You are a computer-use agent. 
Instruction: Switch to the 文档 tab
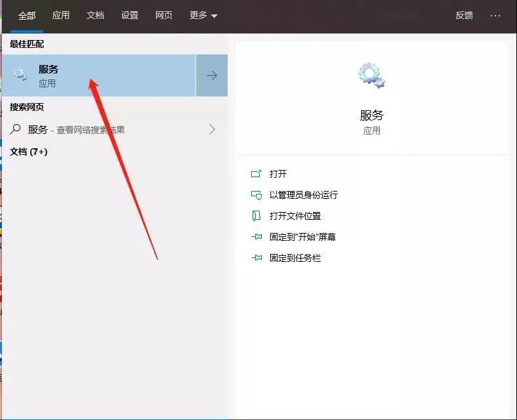coord(95,16)
